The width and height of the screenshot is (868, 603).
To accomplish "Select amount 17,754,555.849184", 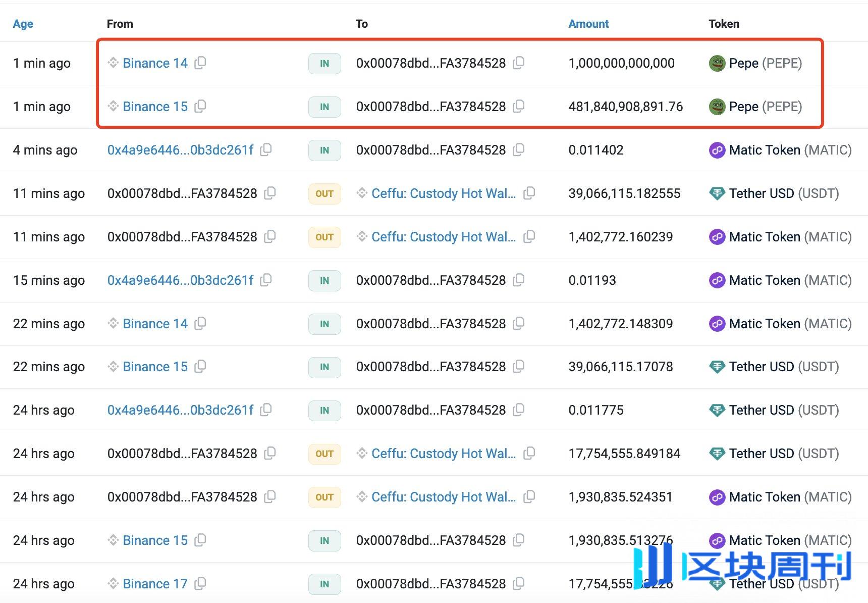I will (x=624, y=454).
